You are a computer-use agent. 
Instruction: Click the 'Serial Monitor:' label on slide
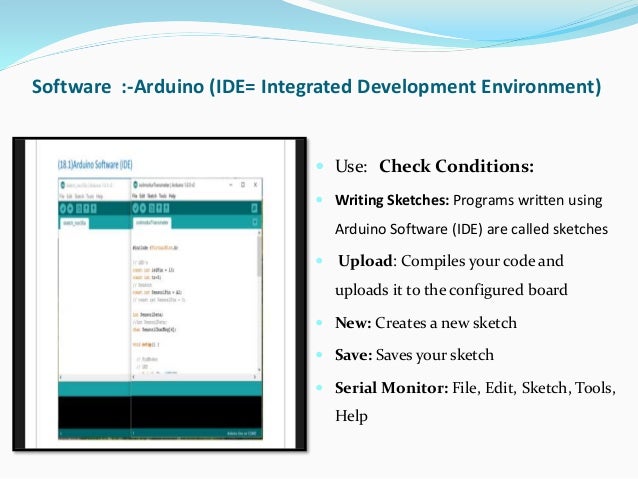pyautogui.click(x=391, y=387)
